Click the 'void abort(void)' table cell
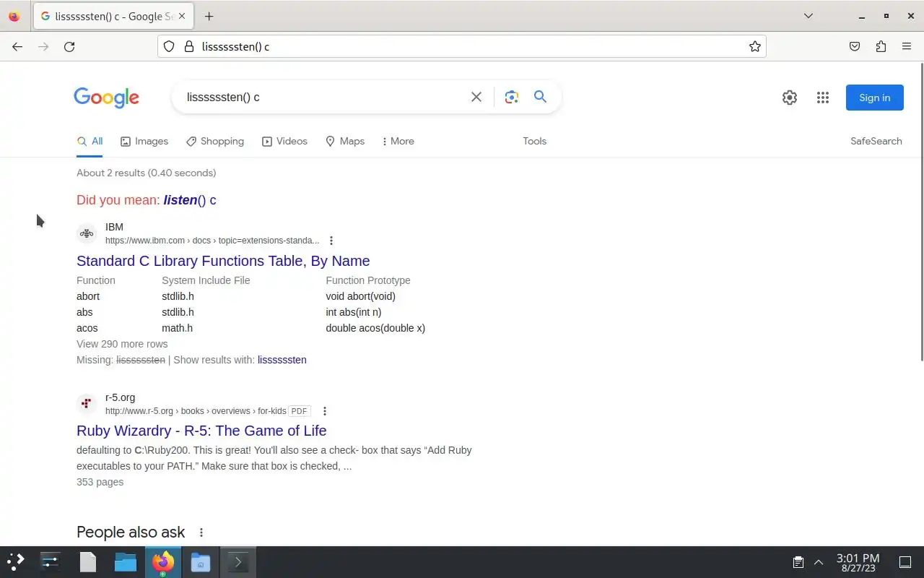Viewport: 924px width, 578px height. coord(361,296)
